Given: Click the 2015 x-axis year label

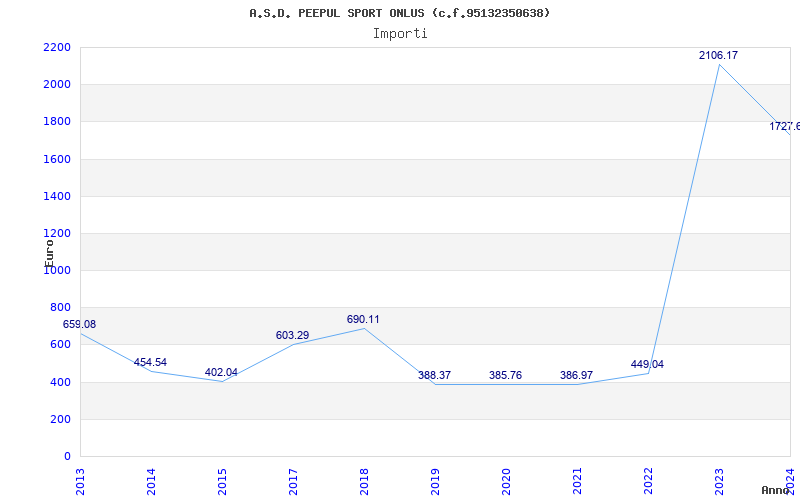Looking at the screenshot, I should coord(221,481).
